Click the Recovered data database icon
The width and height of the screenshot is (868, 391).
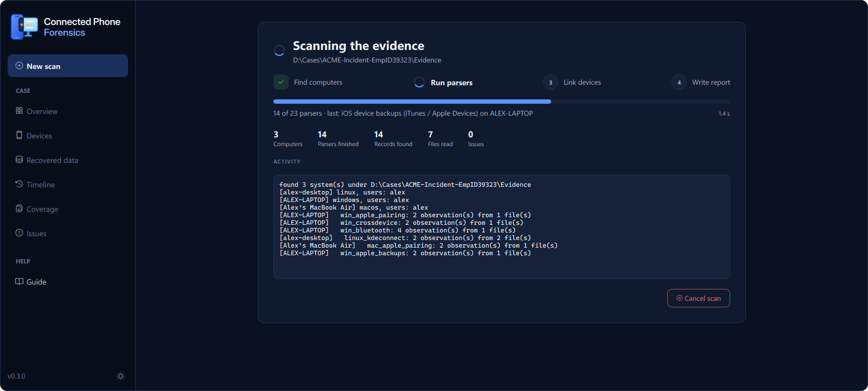point(19,160)
